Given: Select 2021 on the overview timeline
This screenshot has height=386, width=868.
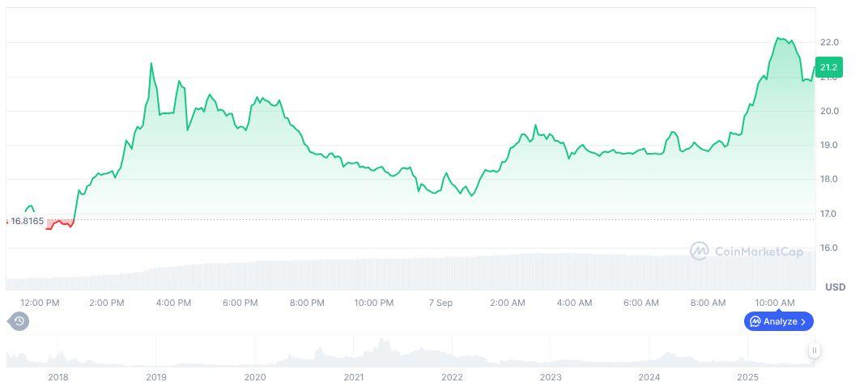Looking at the screenshot, I should [353, 377].
